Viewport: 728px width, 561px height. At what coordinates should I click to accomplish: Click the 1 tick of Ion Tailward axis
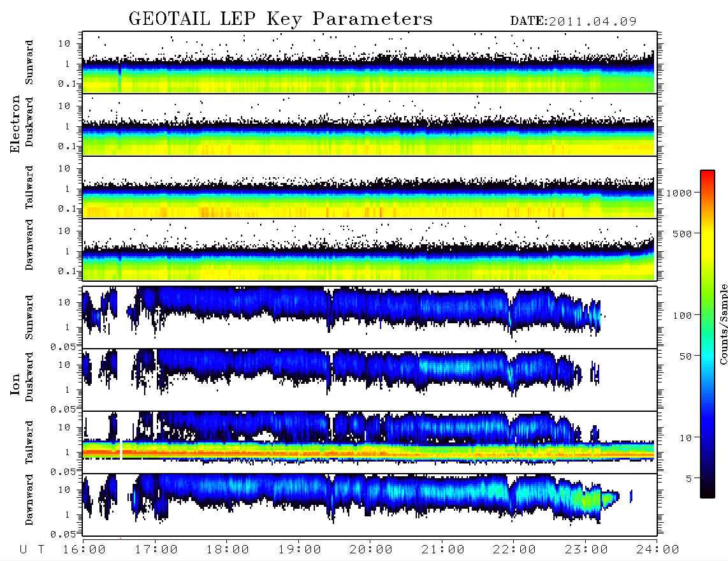(67, 452)
